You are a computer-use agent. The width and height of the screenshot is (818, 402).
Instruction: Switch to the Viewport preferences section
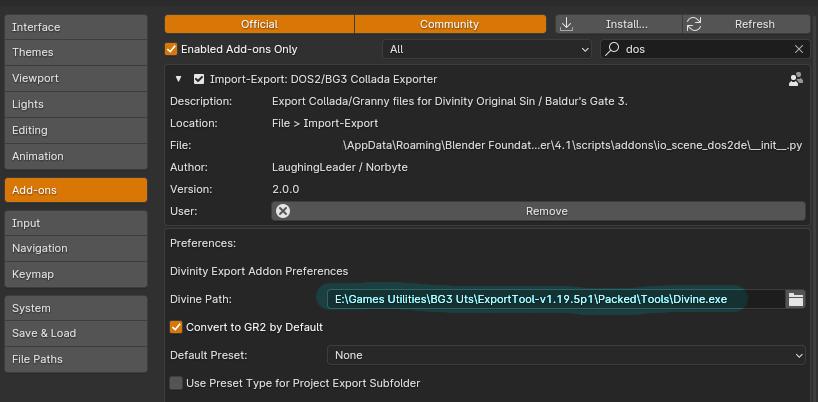[x=76, y=79]
